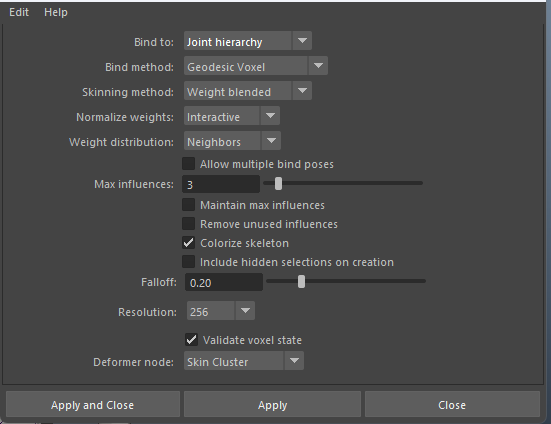The image size is (551, 424).
Task: Click Apply and Close button
Action: click(x=93, y=405)
